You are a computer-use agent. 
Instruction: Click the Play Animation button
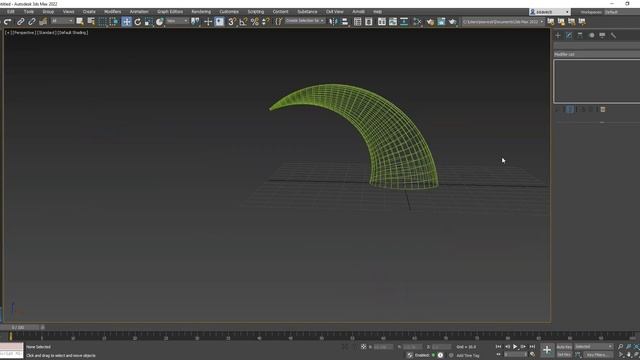515,347
